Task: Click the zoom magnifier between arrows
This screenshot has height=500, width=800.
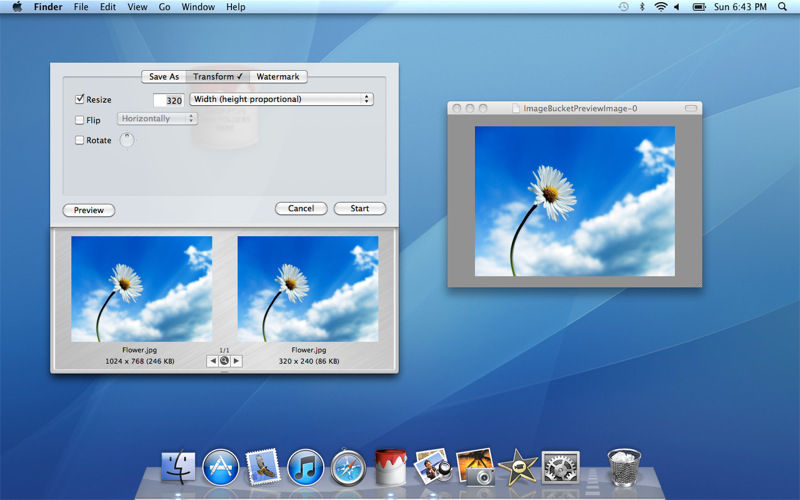Action: pyautogui.click(x=224, y=361)
